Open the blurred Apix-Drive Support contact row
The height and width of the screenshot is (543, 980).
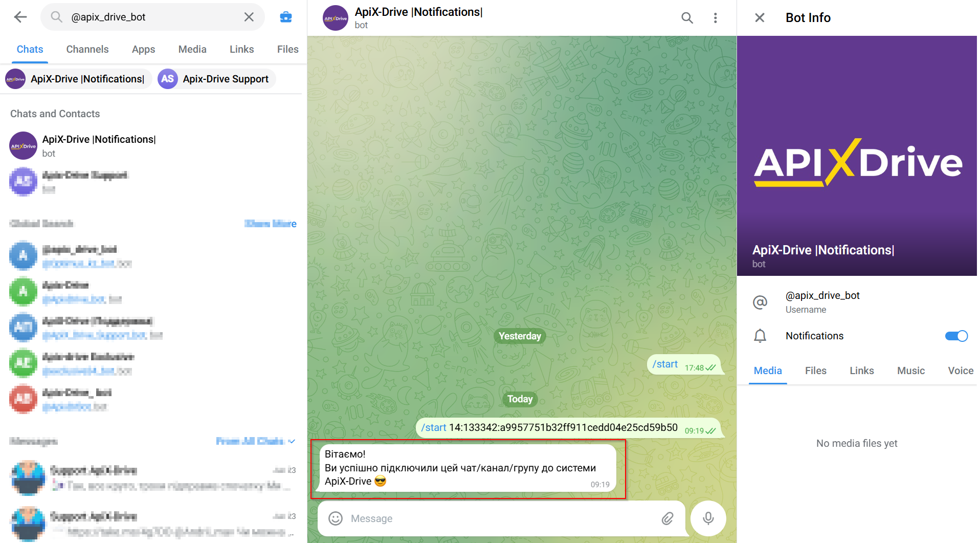(153, 182)
